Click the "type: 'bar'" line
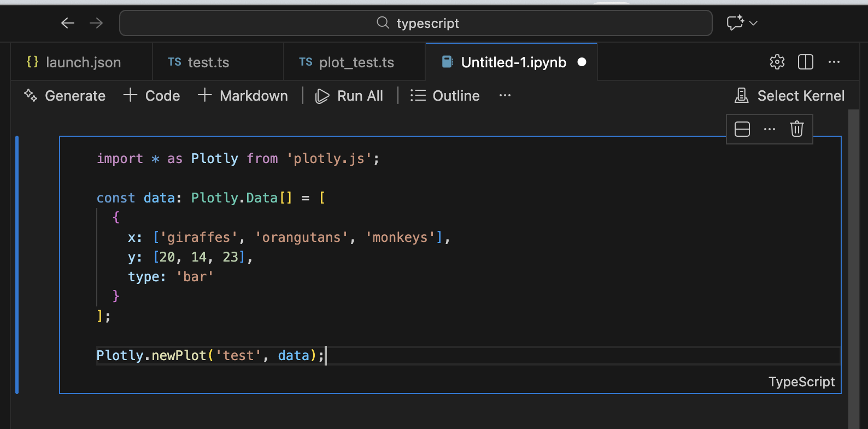868x429 pixels. tap(171, 277)
